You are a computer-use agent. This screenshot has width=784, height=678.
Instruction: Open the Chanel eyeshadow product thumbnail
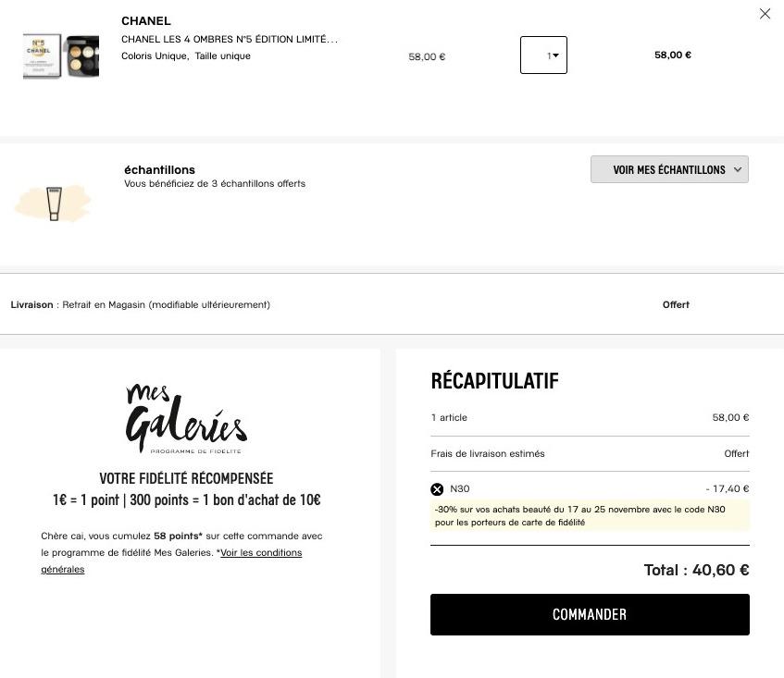click(61, 55)
